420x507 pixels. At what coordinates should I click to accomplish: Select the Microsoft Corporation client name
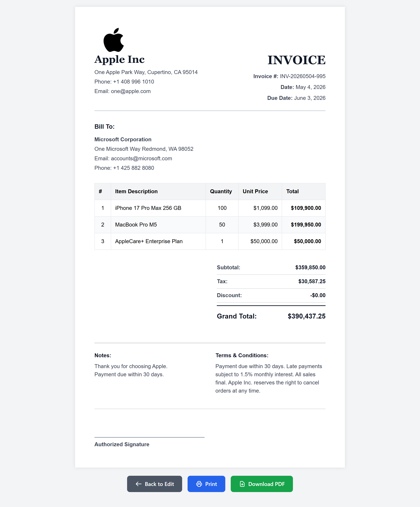coord(123,139)
